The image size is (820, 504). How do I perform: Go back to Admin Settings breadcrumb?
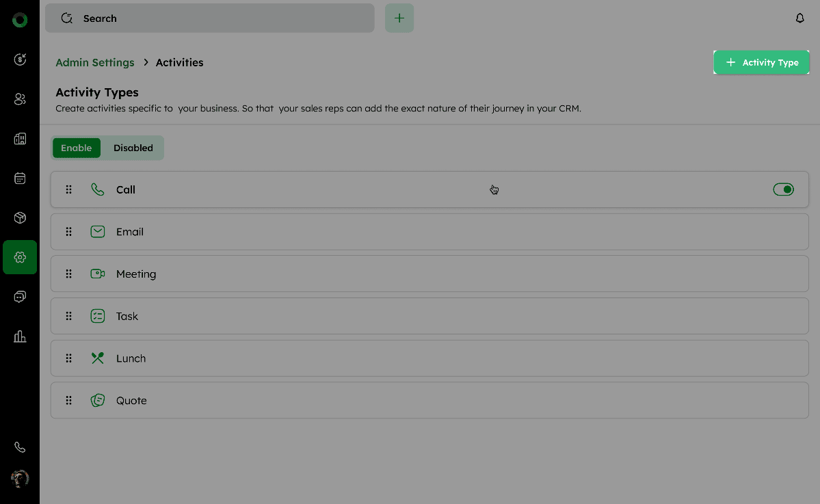(95, 62)
